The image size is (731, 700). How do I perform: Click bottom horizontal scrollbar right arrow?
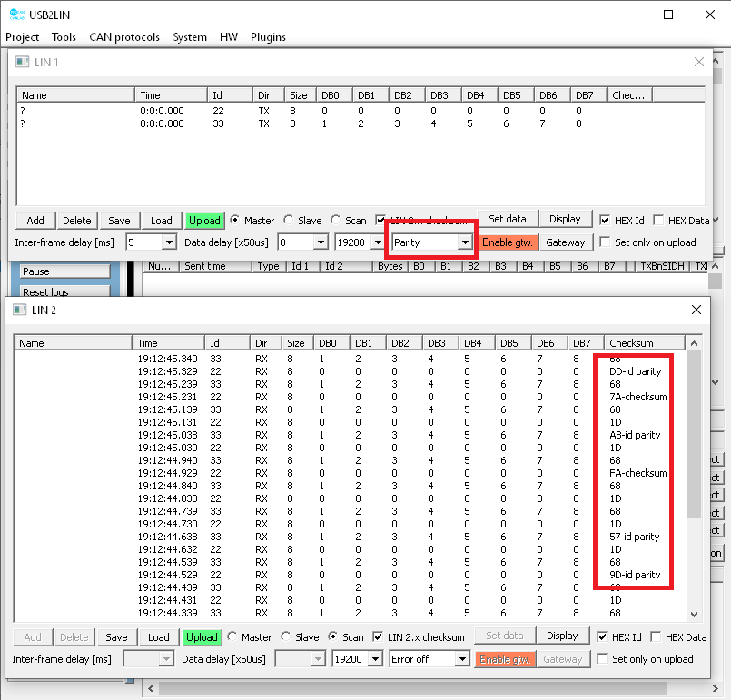[x=716, y=688]
